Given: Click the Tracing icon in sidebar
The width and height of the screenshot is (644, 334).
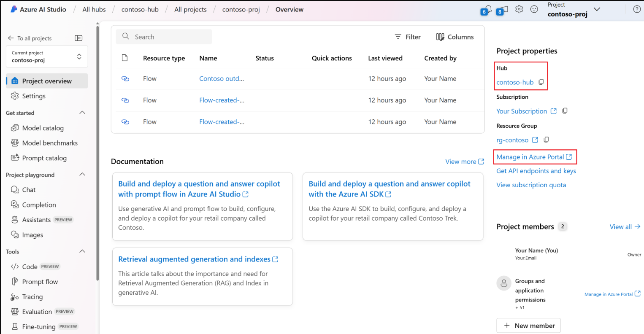Looking at the screenshot, I should (x=15, y=297).
